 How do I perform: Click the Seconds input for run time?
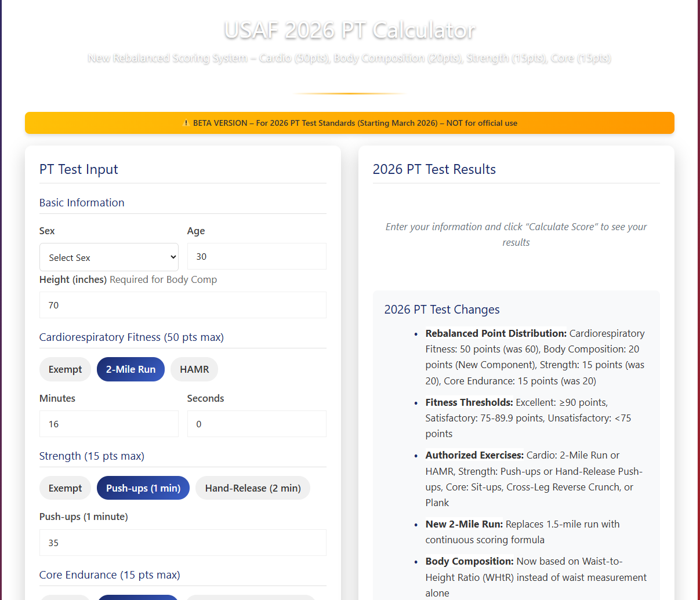[x=257, y=424]
